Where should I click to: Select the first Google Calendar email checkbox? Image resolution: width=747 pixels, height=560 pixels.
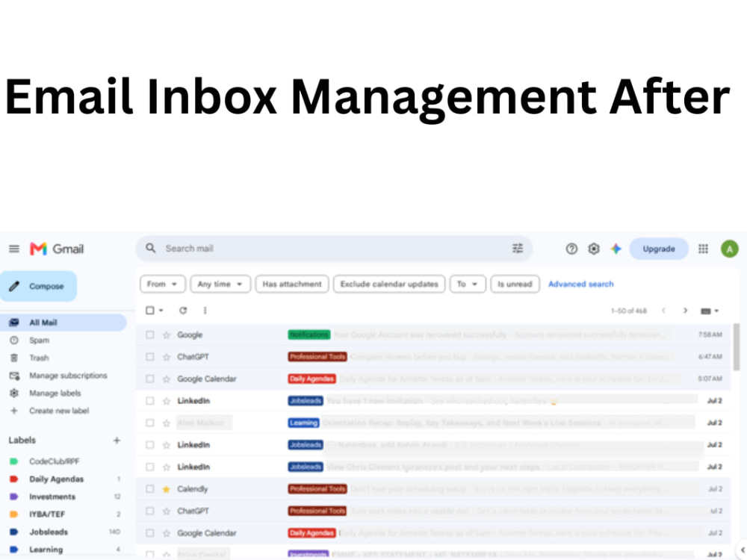(150, 379)
